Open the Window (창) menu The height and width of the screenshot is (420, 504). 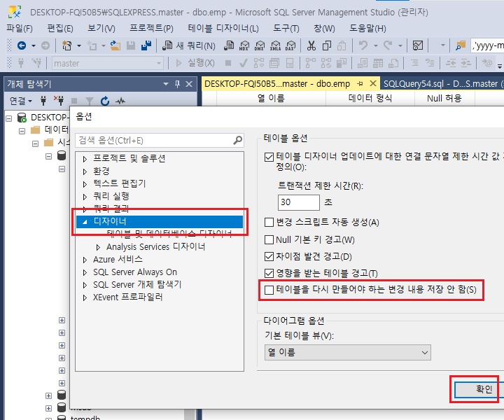(x=324, y=28)
